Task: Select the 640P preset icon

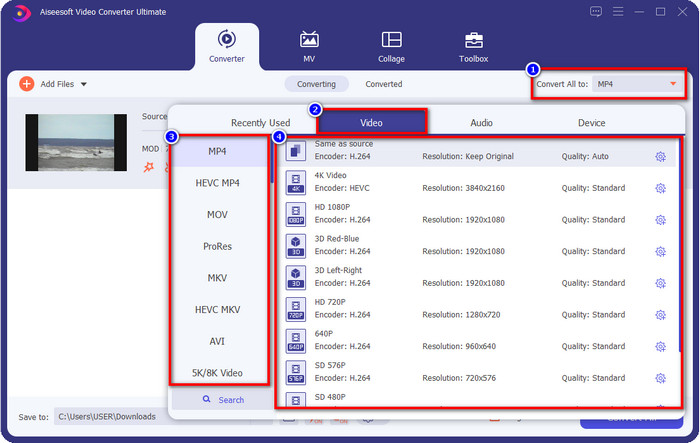Action: 296,341
